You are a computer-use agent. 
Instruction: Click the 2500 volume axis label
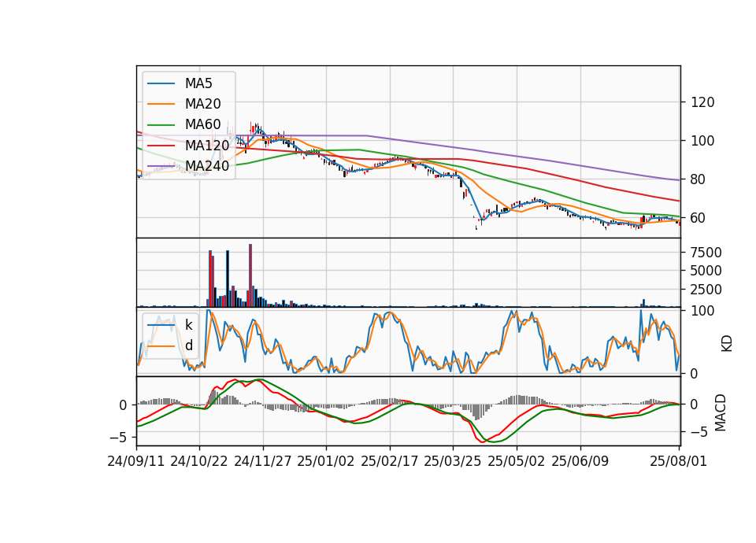(x=706, y=290)
